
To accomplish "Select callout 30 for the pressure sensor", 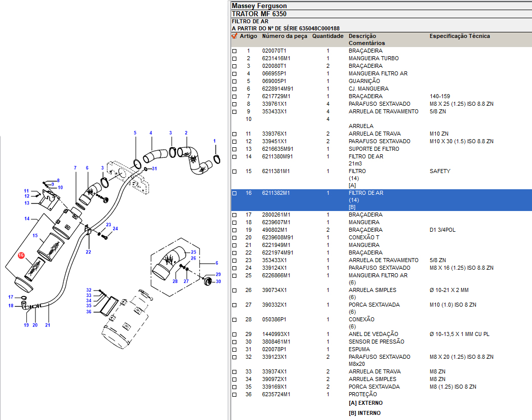I will point(218,281).
